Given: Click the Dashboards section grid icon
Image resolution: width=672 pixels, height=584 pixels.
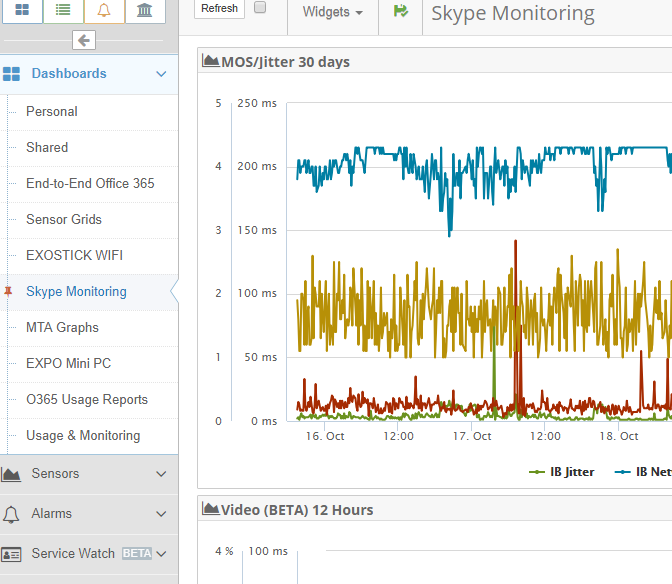Looking at the screenshot, I should click(11, 74).
